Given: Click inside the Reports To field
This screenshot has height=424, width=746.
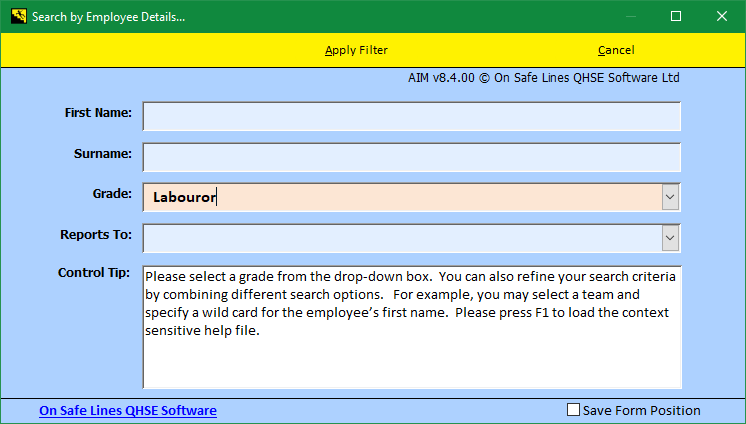Looking at the screenshot, I should [402, 238].
